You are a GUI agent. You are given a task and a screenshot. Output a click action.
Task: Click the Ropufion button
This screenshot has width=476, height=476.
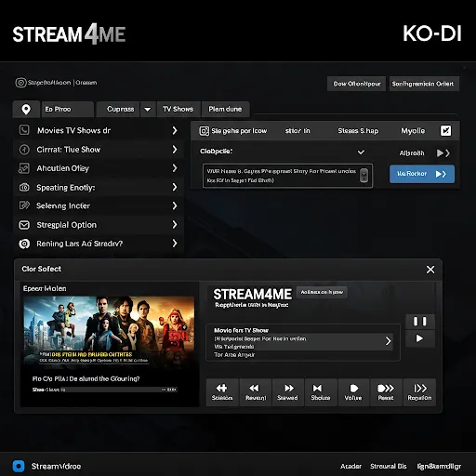click(x=419, y=392)
